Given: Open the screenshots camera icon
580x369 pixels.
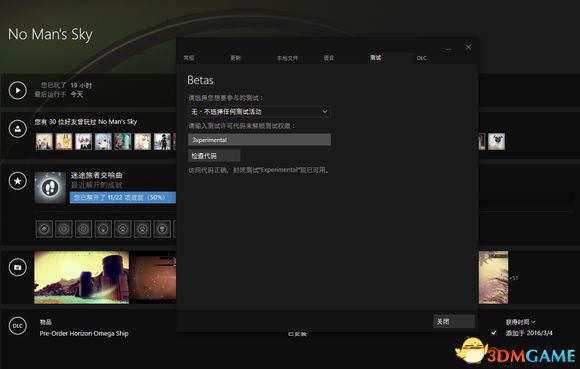Looking at the screenshot, I should coord(18,267).
